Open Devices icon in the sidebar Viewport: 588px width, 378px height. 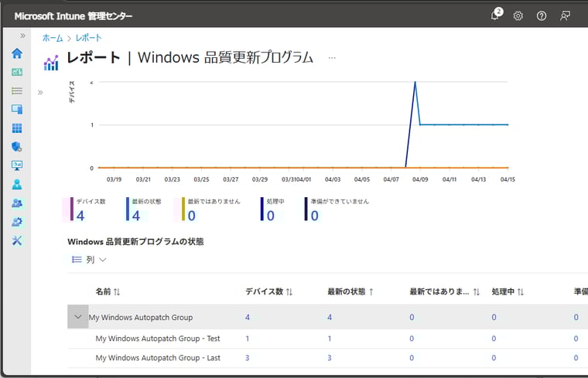(17, 109)
